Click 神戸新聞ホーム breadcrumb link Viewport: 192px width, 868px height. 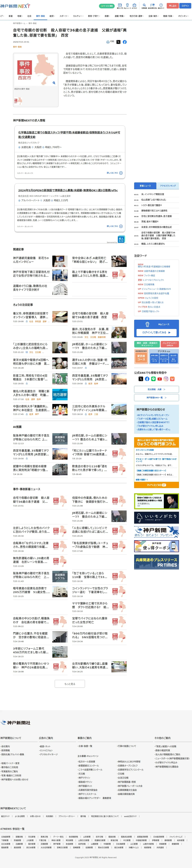19,23
